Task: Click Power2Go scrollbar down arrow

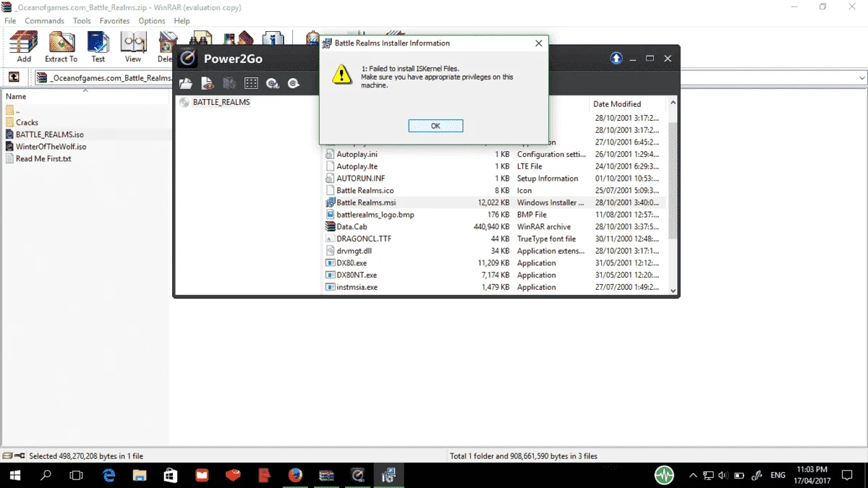Action: click(673, 290)
